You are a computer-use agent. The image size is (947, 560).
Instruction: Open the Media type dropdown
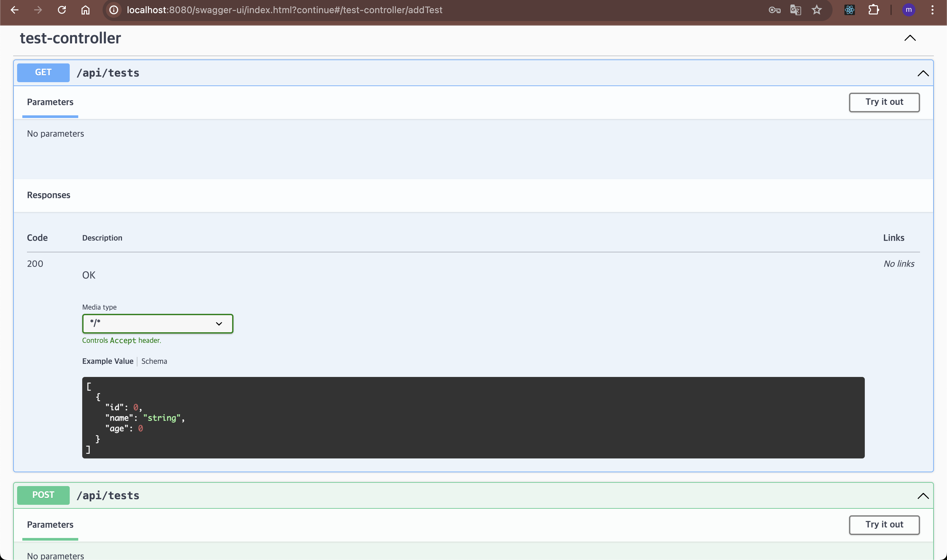pyautogui.click(x=158, y=323)
